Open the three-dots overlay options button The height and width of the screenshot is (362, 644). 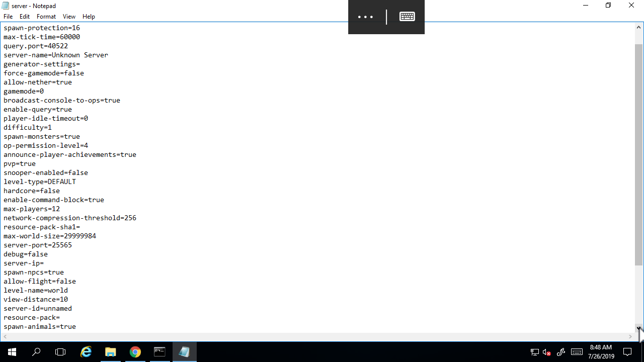click(365, 17)
